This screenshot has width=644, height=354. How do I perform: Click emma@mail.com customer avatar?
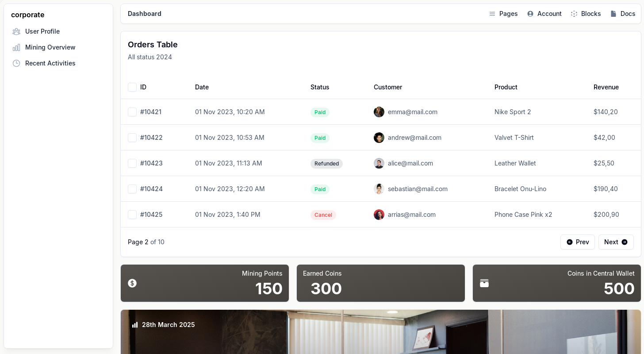coord(379,112)
